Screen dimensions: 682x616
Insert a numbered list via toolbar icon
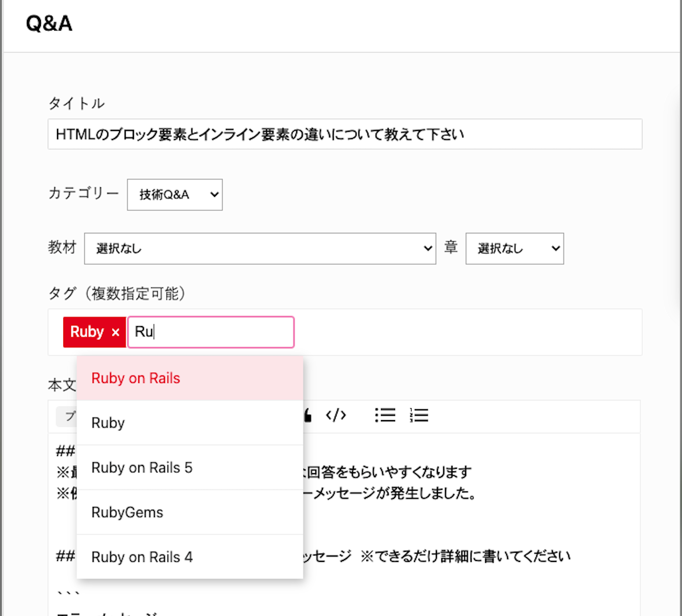(419, 415)
